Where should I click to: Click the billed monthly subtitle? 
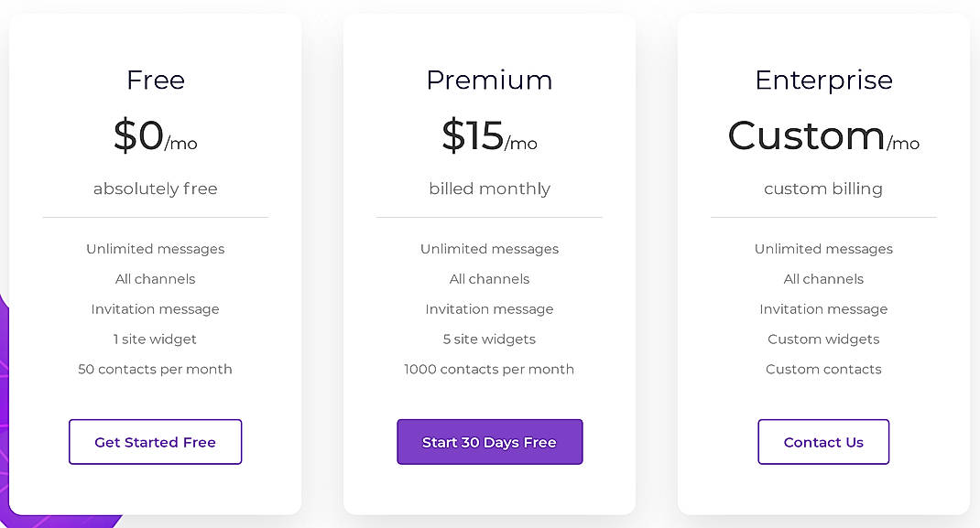[x=489, y=189]
